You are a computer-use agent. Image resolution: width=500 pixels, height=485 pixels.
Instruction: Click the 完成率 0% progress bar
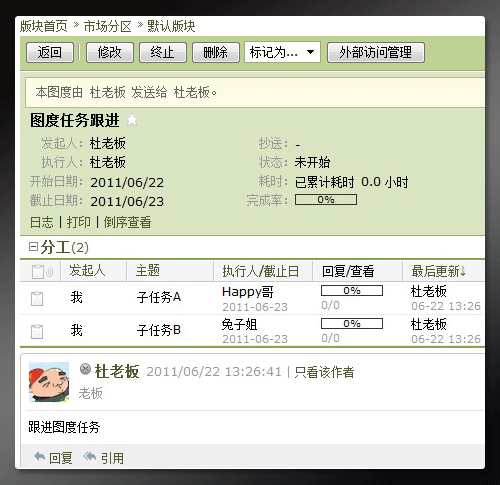click(326, 200)
